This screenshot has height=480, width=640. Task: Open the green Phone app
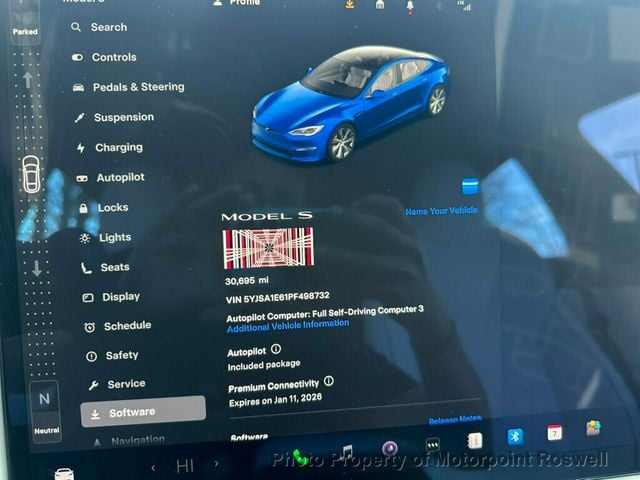pos(300,457)
